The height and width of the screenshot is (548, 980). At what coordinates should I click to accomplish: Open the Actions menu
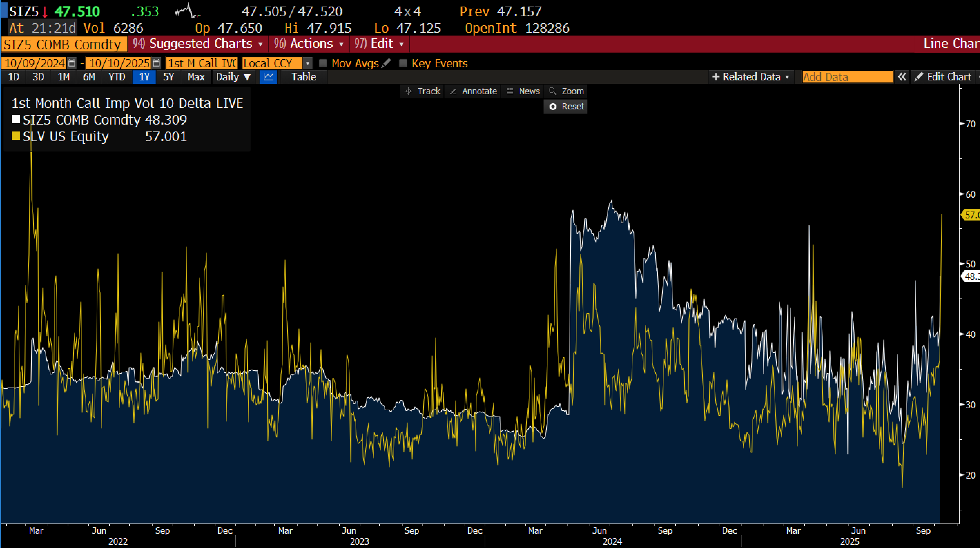pos(311,44)
